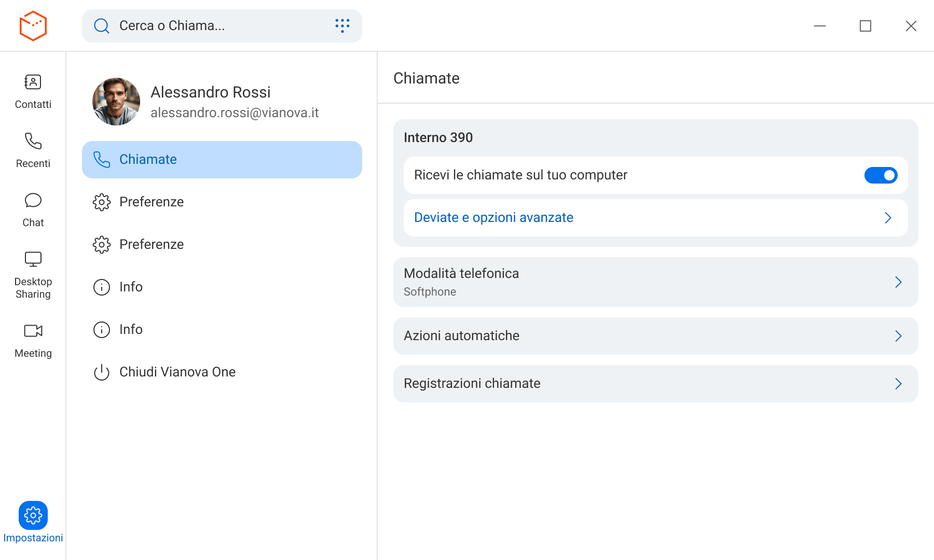The width and height of the screenshot is (934, 560).
Task: Select Chiamate in the settings menu
Action: [222, 160]
